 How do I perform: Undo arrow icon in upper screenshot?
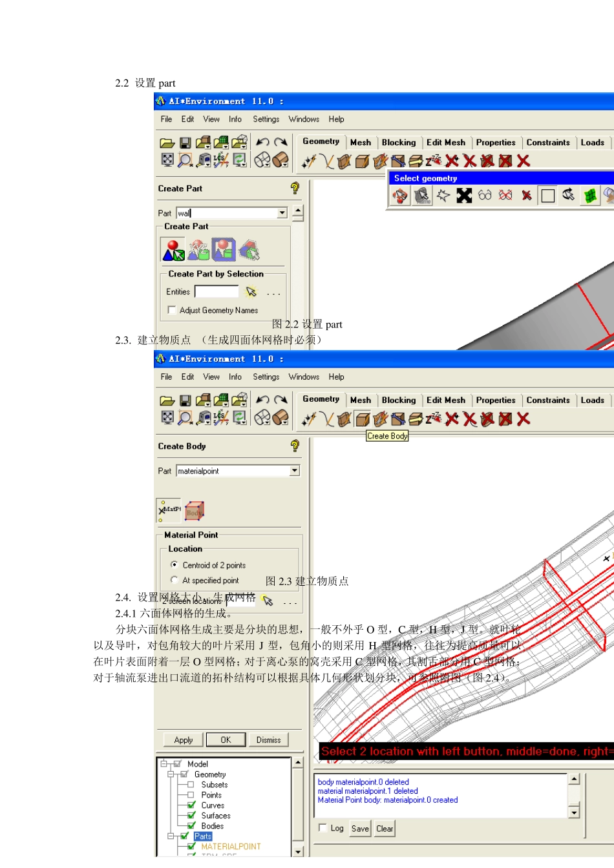coord(262,142)
